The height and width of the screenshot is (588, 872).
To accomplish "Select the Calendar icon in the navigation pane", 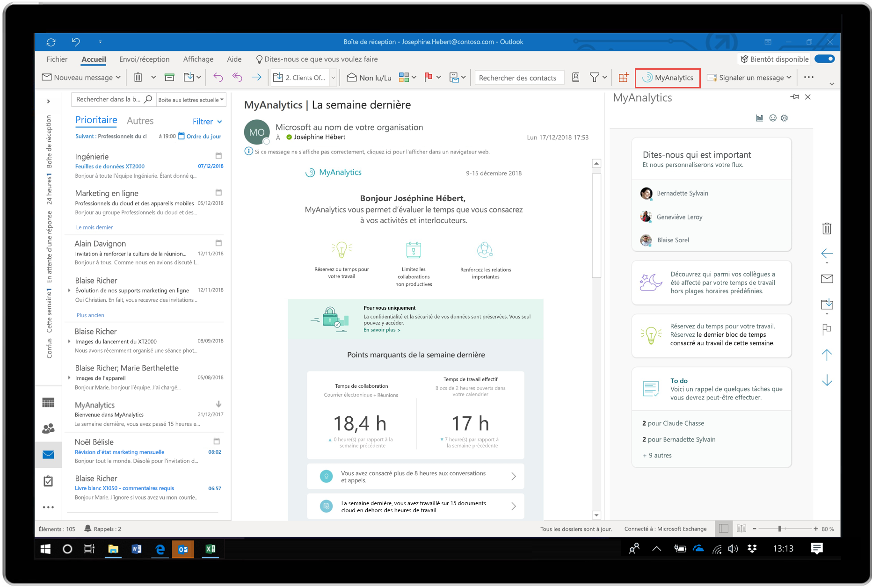I will pos(48,402).
